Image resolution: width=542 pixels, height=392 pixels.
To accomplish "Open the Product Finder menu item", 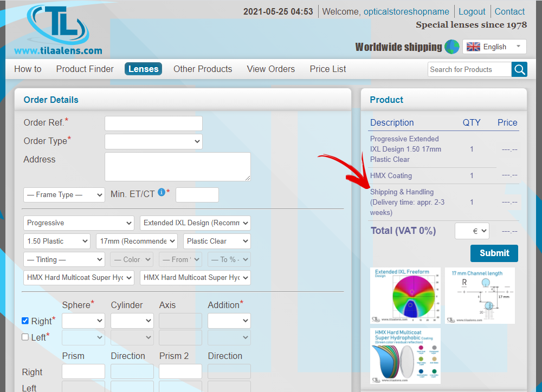I will (85, 69).
